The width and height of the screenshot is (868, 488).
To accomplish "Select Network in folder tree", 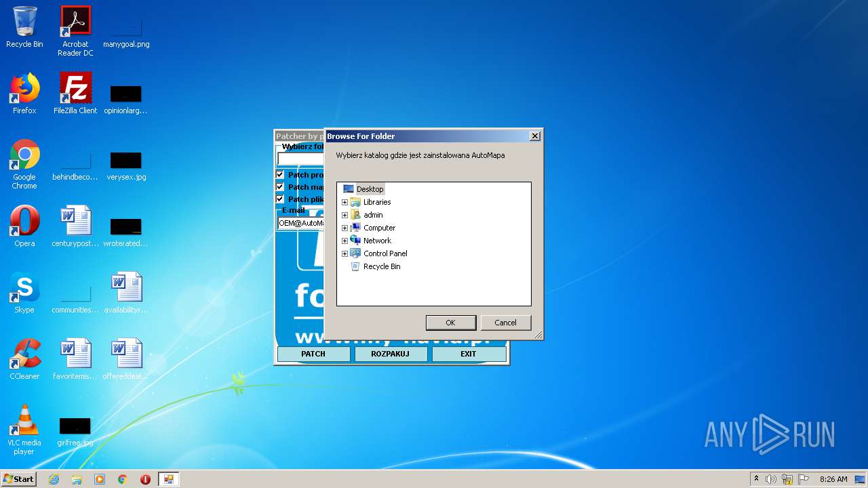I will point(377,241).
